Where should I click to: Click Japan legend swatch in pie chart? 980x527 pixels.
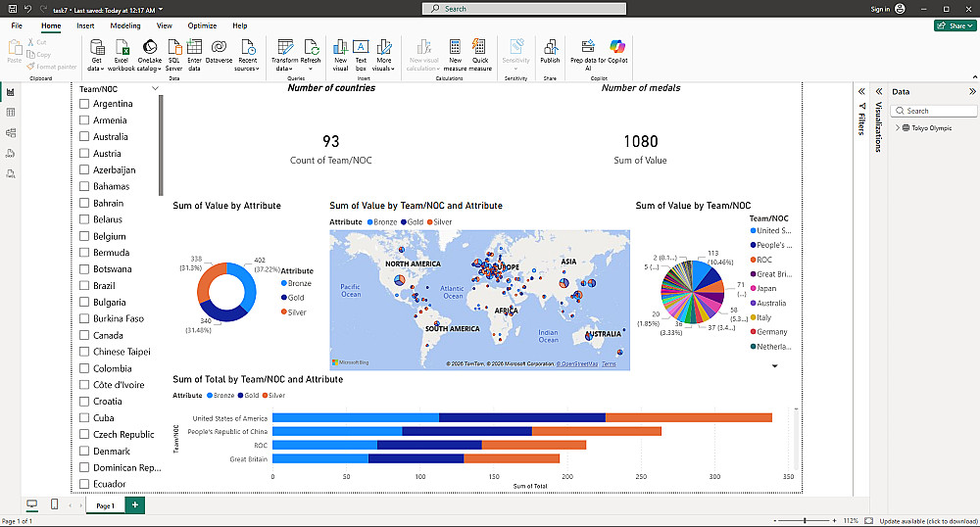tap(753, 288)
